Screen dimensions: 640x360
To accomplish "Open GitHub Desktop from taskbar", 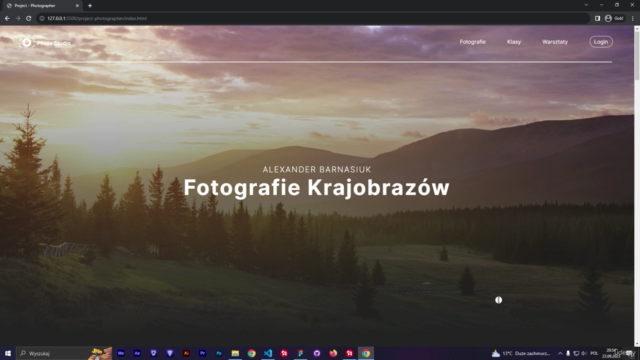I will coord(317,353).
